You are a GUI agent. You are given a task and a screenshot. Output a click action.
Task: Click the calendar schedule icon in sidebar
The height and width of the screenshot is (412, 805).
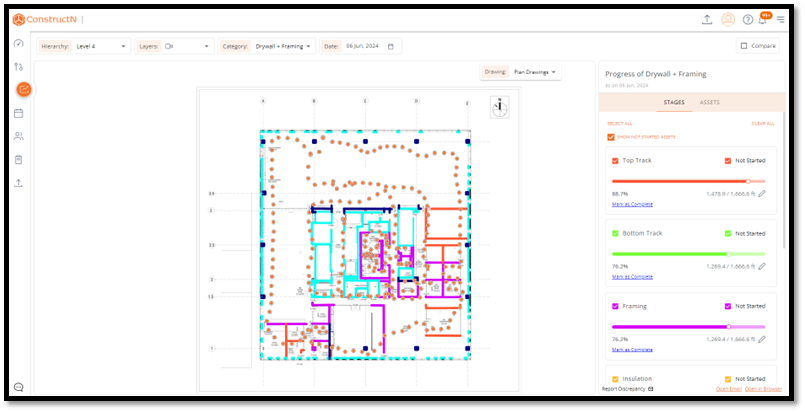click(18, 113)
